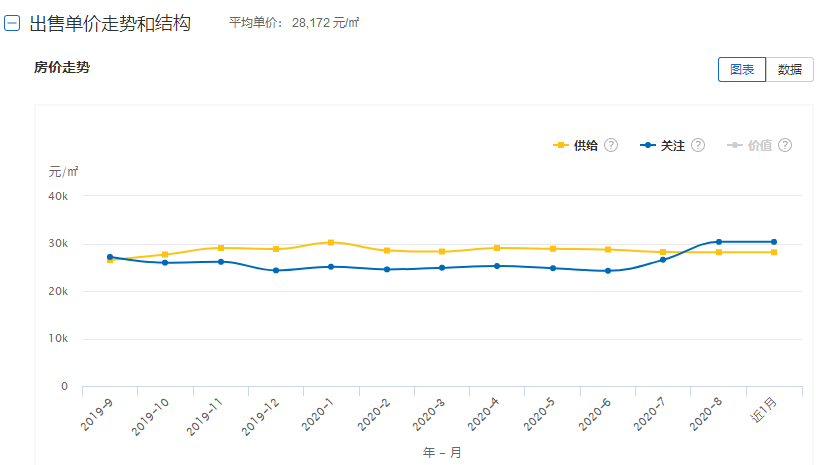Click the blue 关注 legend marker
The image size is (832, 465).
coord(648,146)
